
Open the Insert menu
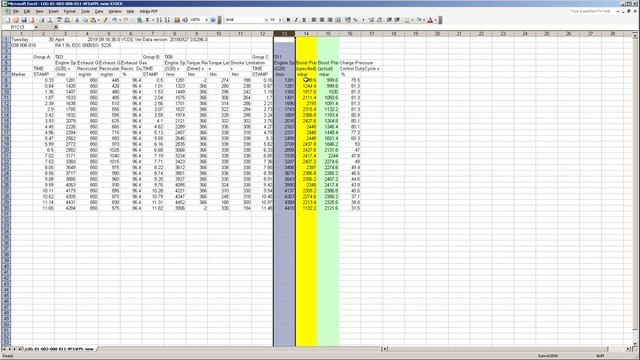tap(53, 11)
